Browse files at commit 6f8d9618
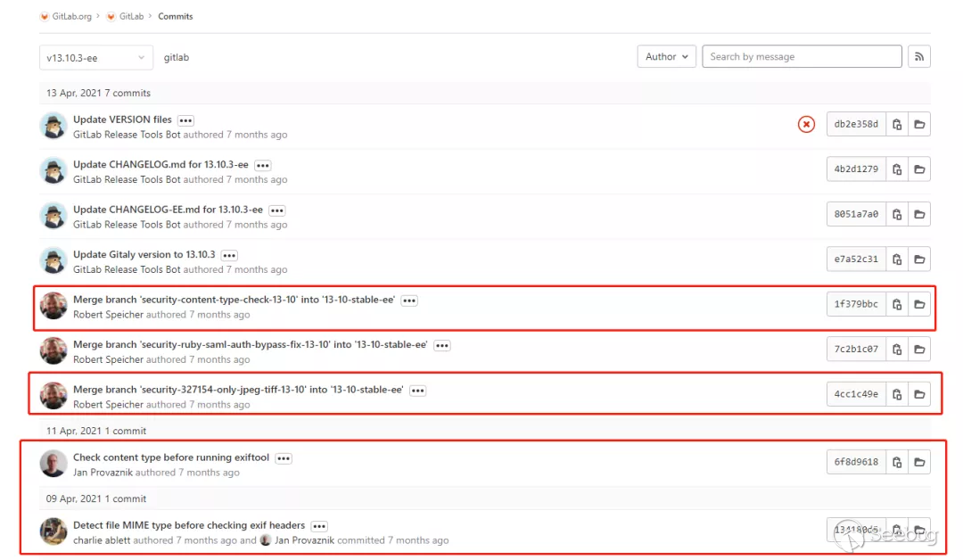Viewport: 963px width, 560px height. click(x=919, y=462)
